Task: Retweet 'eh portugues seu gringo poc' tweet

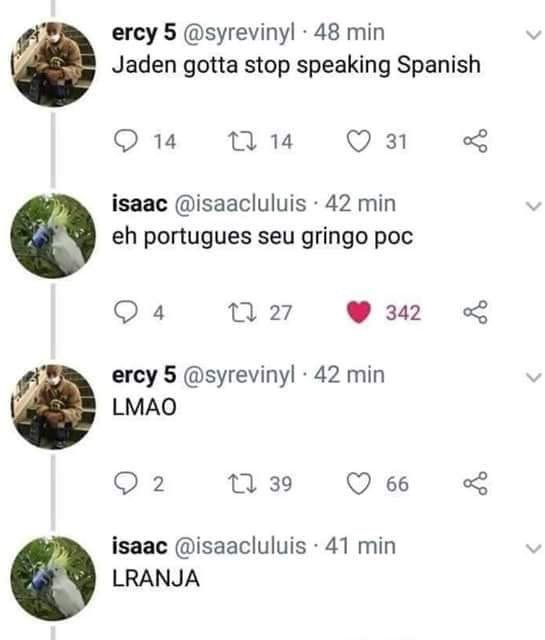Action: tap(243, 312)
